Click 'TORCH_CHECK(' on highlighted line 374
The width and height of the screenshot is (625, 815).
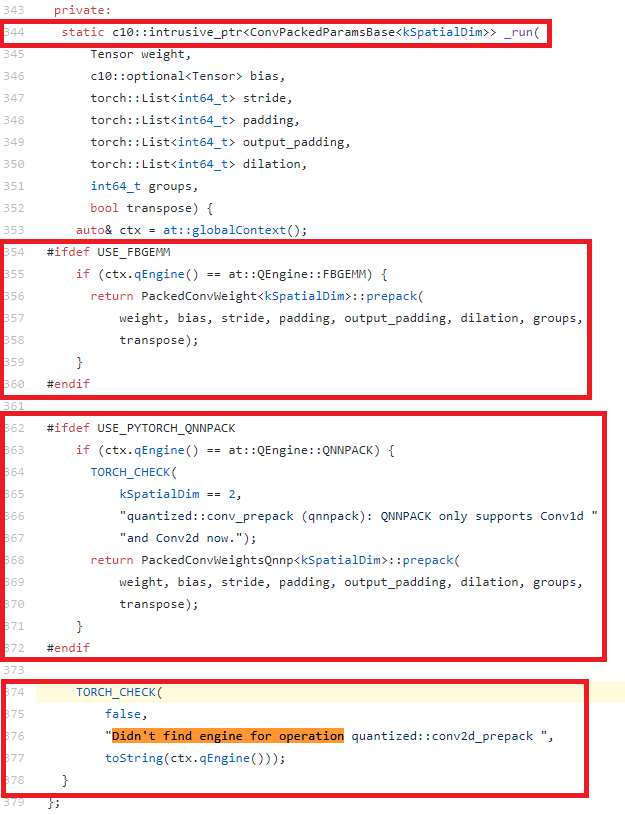119,692
